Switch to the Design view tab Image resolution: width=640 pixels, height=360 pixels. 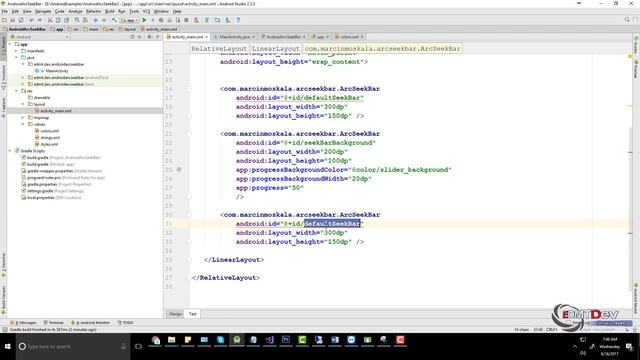175,314
